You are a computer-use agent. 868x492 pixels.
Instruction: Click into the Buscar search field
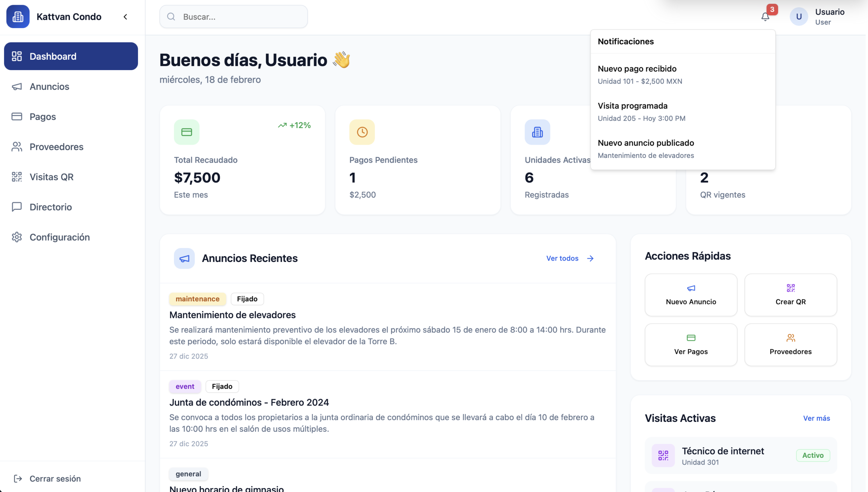tap(237, 17)
